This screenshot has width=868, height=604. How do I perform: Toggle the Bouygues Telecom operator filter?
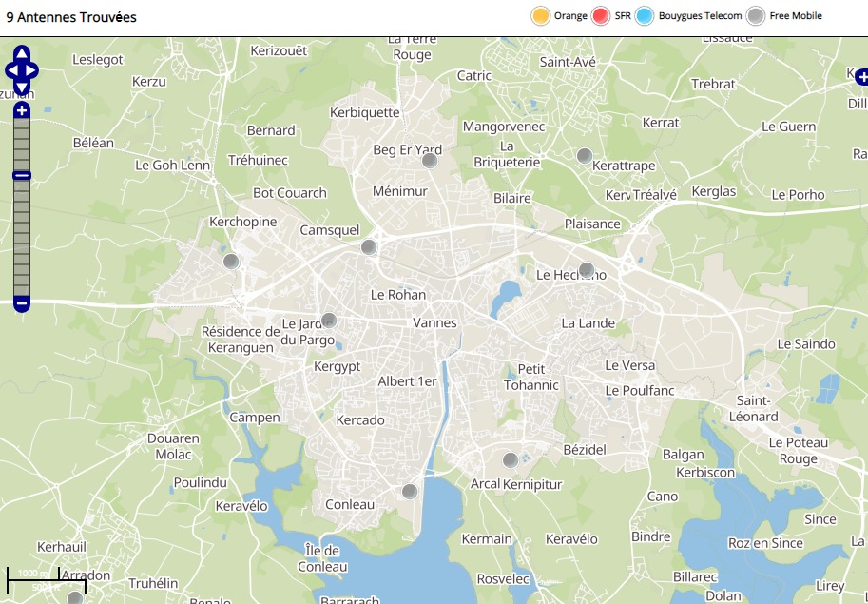point(646,16)
